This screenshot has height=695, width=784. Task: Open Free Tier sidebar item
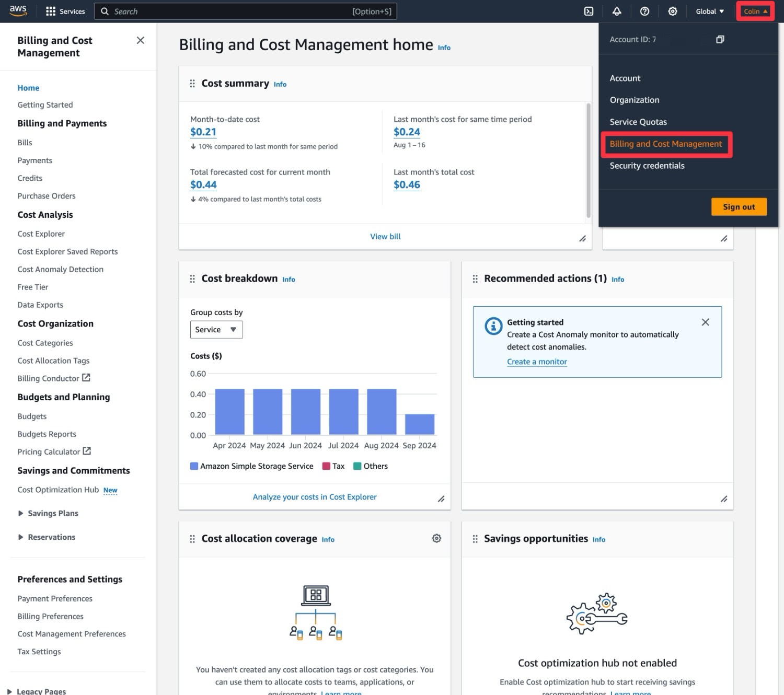[33, 287]
